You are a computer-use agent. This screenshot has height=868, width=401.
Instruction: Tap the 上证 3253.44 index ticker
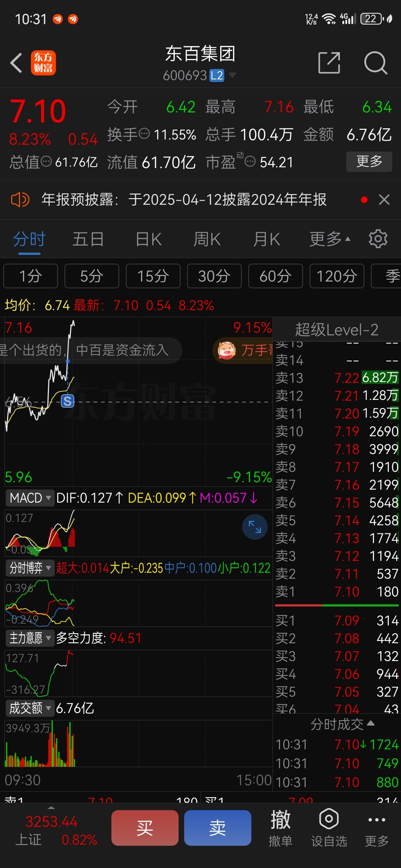[56, 830]
